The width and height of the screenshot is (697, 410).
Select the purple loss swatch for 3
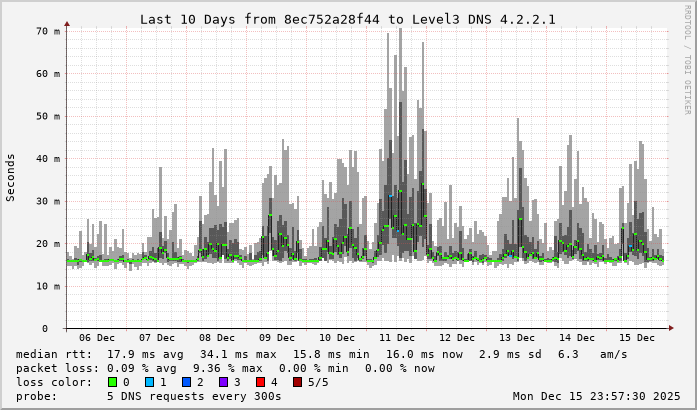(x=223, y=382)
